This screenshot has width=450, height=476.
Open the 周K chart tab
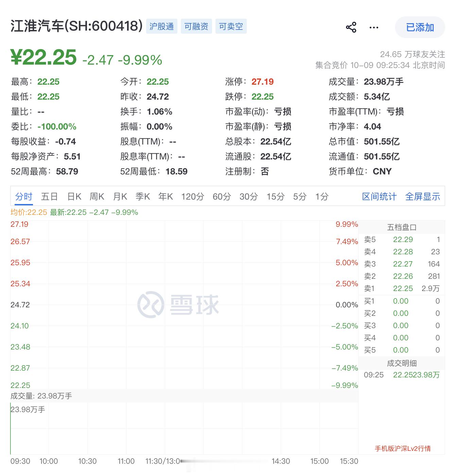[97, 197]
